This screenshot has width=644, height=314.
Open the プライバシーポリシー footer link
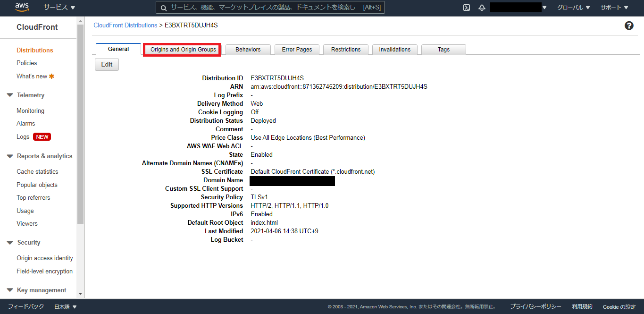[535, 307]
